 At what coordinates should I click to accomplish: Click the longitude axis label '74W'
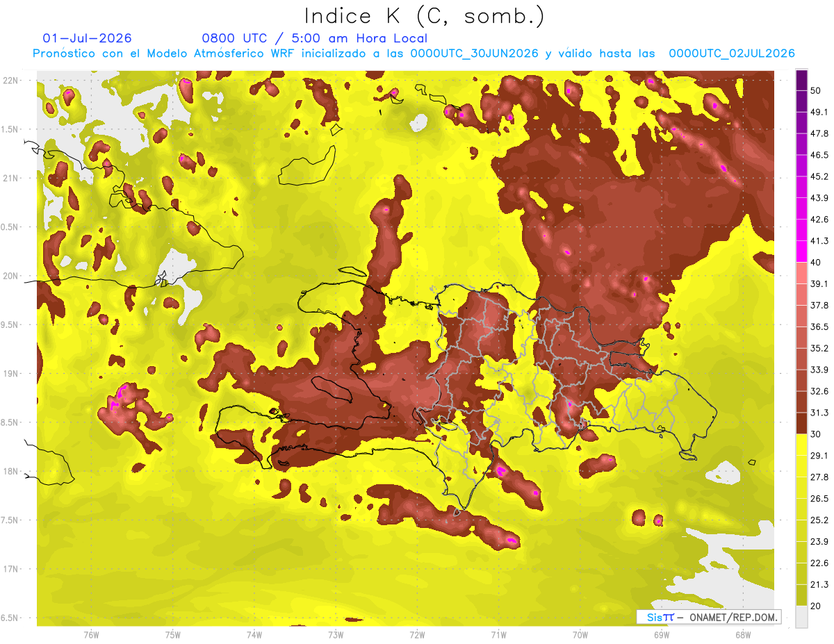tap(254, 635)
